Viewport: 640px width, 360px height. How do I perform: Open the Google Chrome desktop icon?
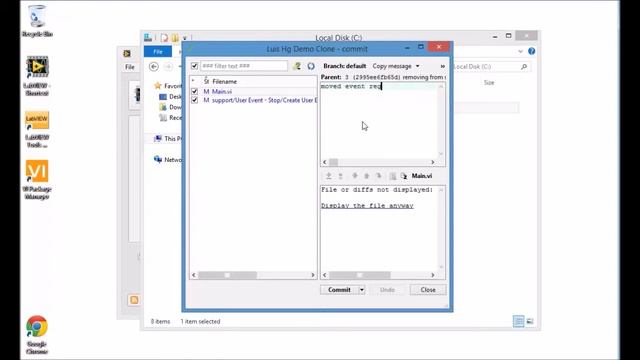click(37, 335)
